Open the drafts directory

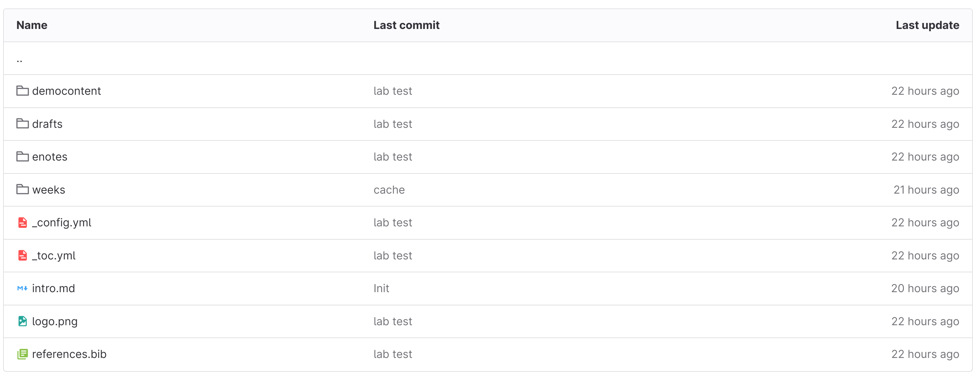(47, 124)
